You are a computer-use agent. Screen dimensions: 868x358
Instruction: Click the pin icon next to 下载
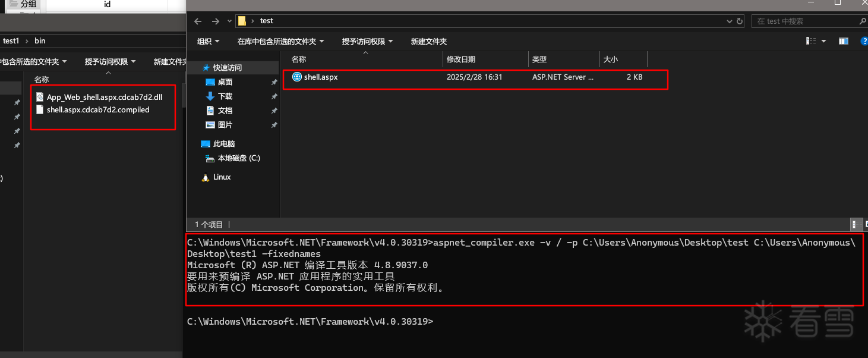[274, 96]
